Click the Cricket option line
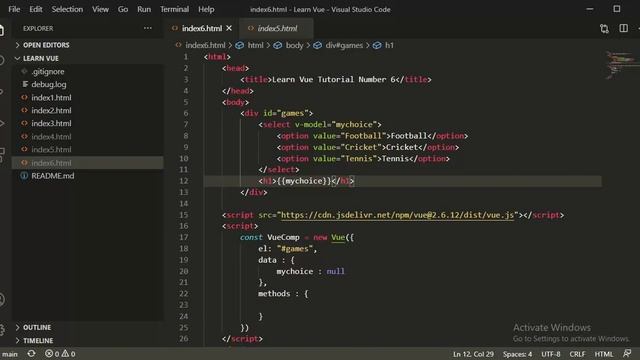Screen dimensions: 640x360 pyautogui.click(x=368, y=147)
